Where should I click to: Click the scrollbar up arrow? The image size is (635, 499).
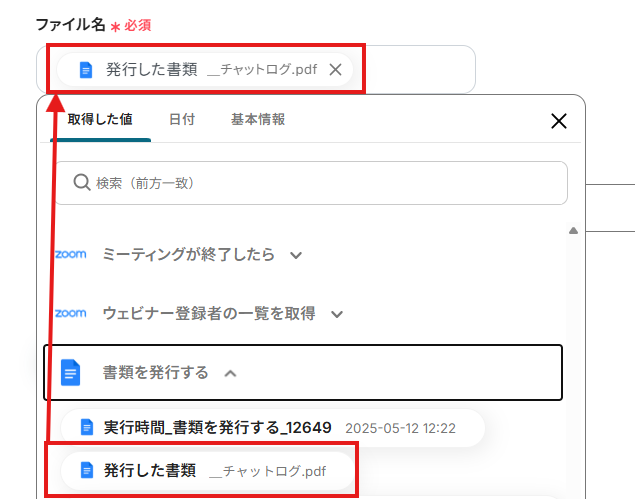573,231
